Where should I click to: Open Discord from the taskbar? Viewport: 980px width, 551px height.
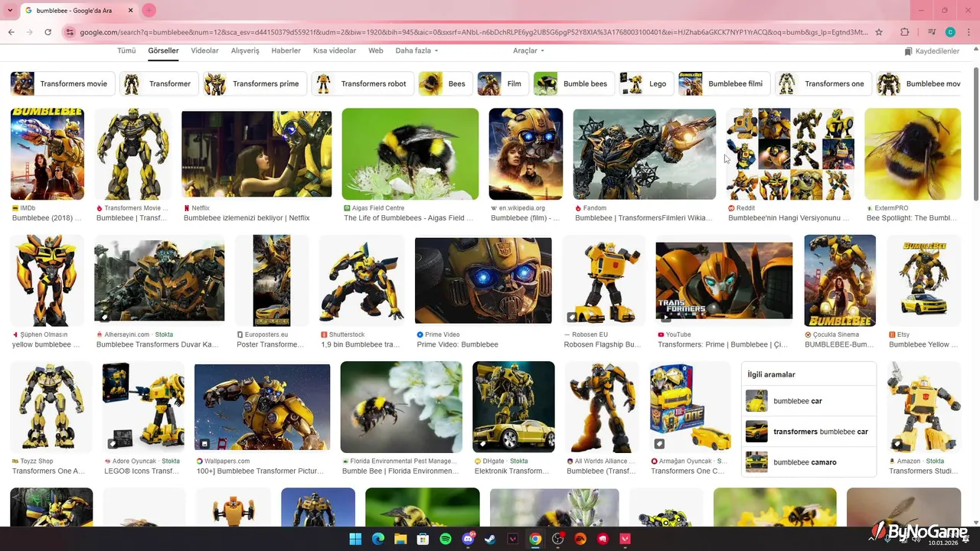[468, 540]
